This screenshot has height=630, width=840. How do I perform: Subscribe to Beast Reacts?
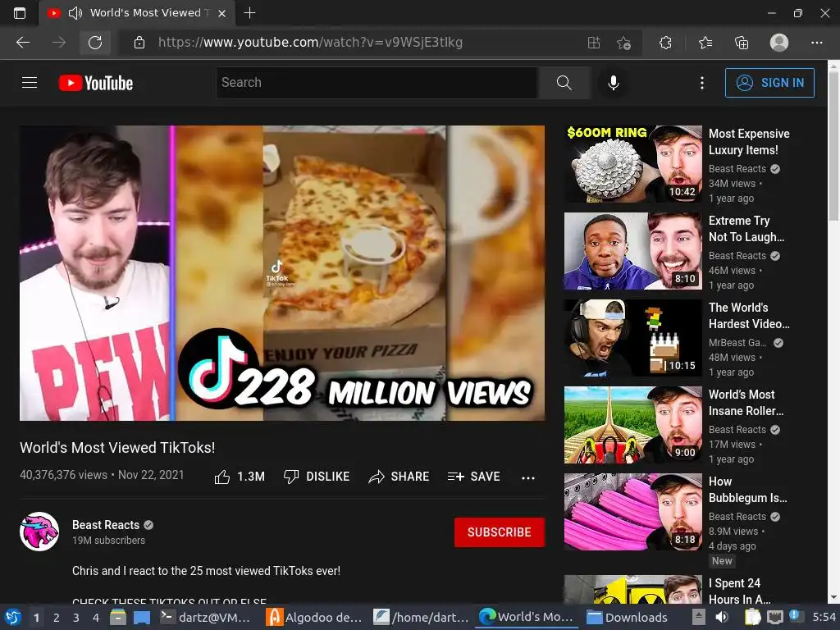click(x=500, y=532)
